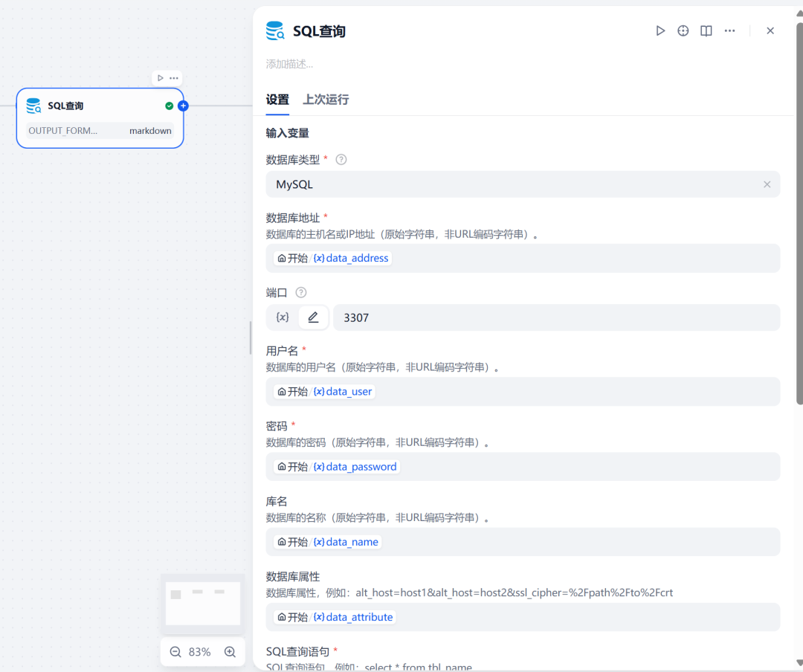The height and width of the screenshot is (672, 803).
Task: Select the 设置 tab
Action: pyautogui.click(x=277, y=100)
